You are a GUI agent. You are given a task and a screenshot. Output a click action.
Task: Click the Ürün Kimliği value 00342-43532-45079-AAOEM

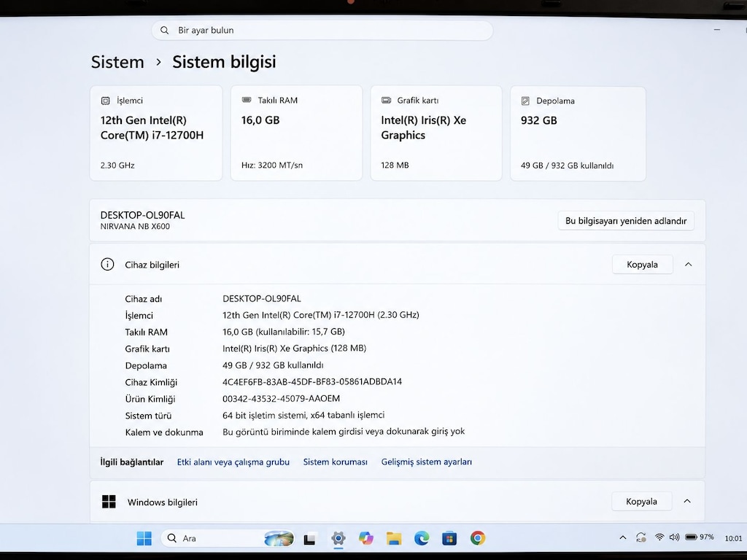click(x=281, y=399)
